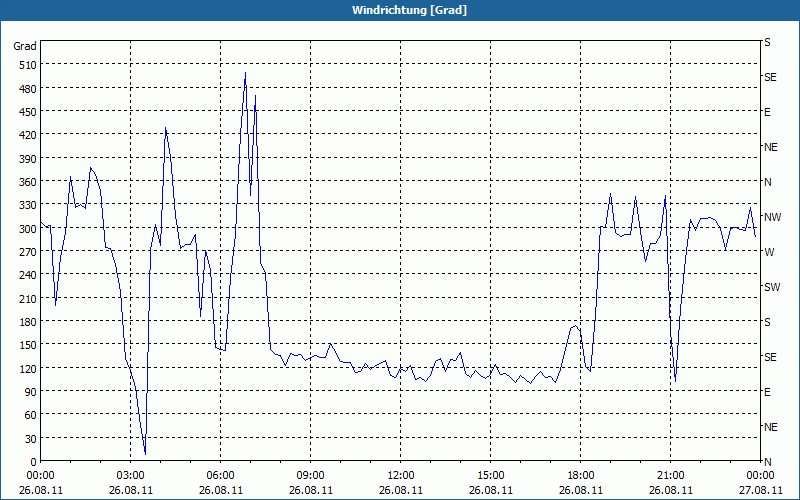Select the 510 value on the degree axis
This screenshot has width=800, height=500.
pyautogui.click(x=28, y=65)
